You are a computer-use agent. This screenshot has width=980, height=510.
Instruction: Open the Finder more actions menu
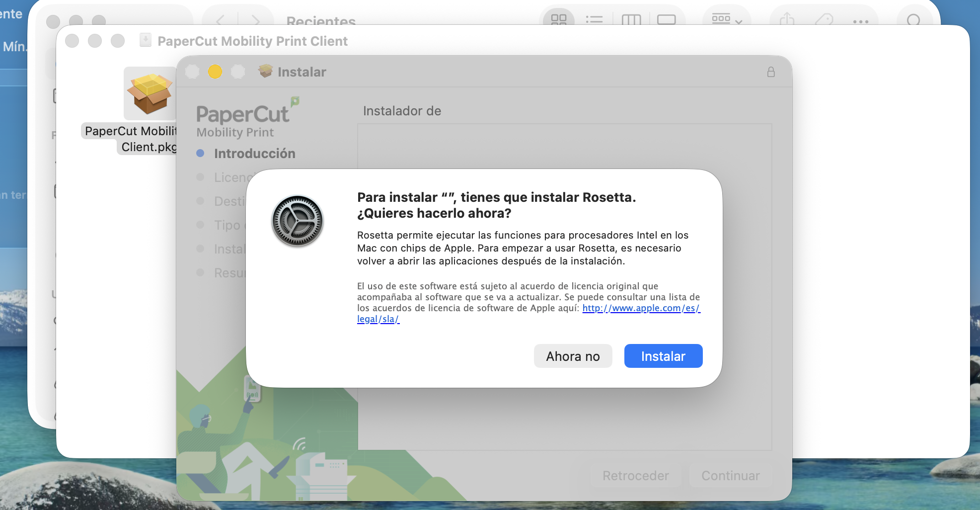point(860,21)
